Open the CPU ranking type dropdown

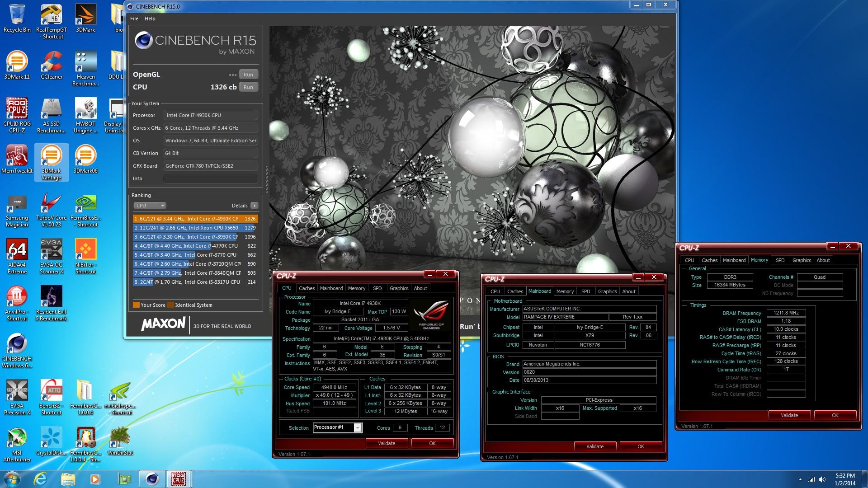coord(150,206)
